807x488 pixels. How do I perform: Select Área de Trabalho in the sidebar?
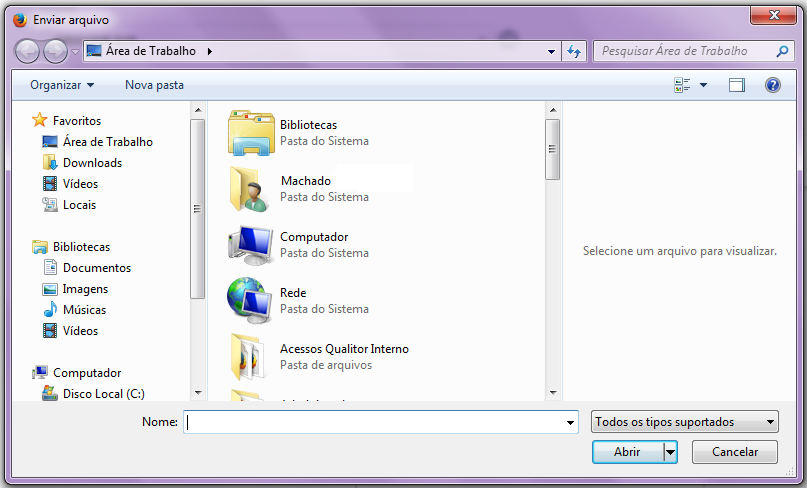108,142
